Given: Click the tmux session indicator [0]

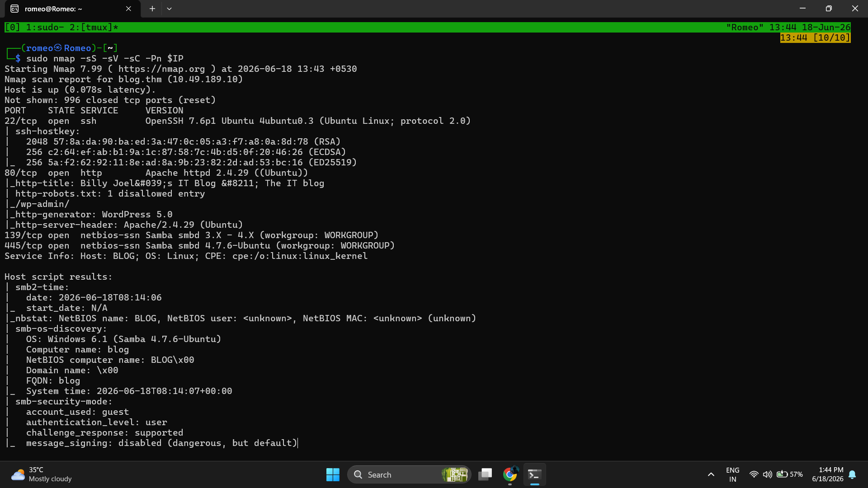Looking at the screenshot, I should pos(12,28).
